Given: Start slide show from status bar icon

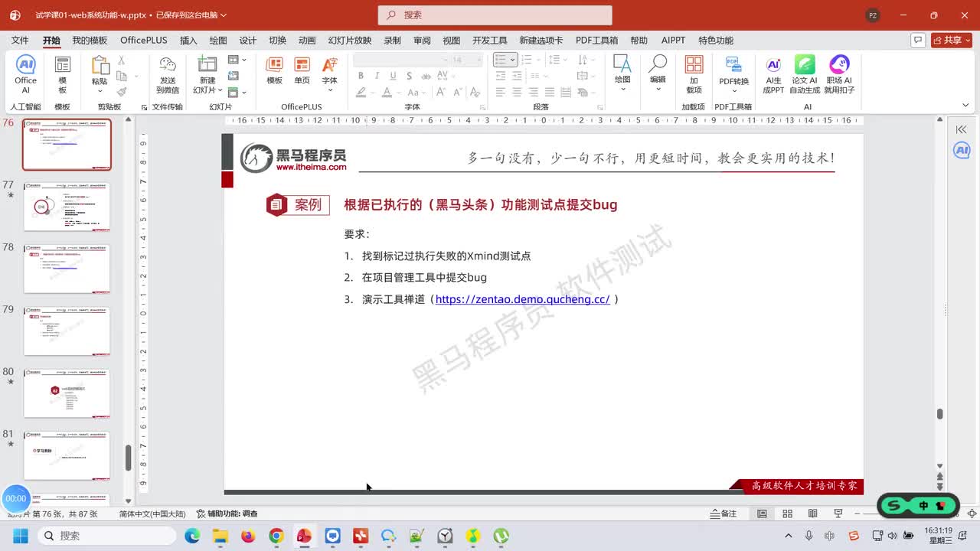Looking at the screenshot, I should tap(838, 514).
